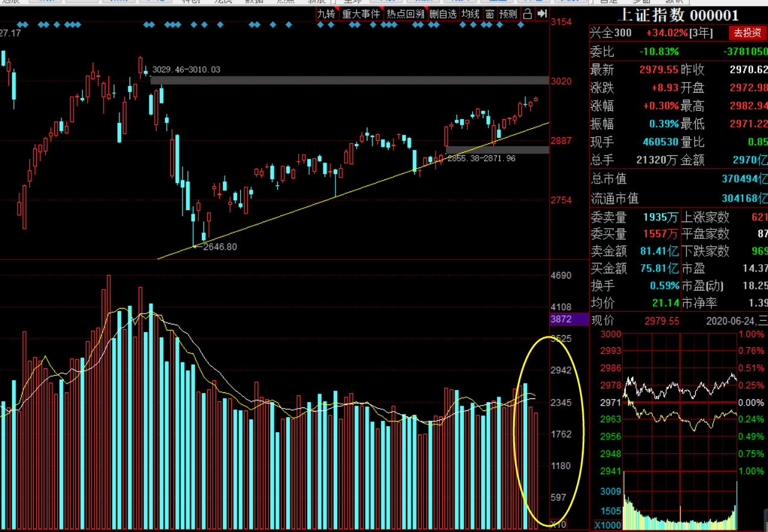Click the 涨跌 +8.93 value

pos(665,88)
